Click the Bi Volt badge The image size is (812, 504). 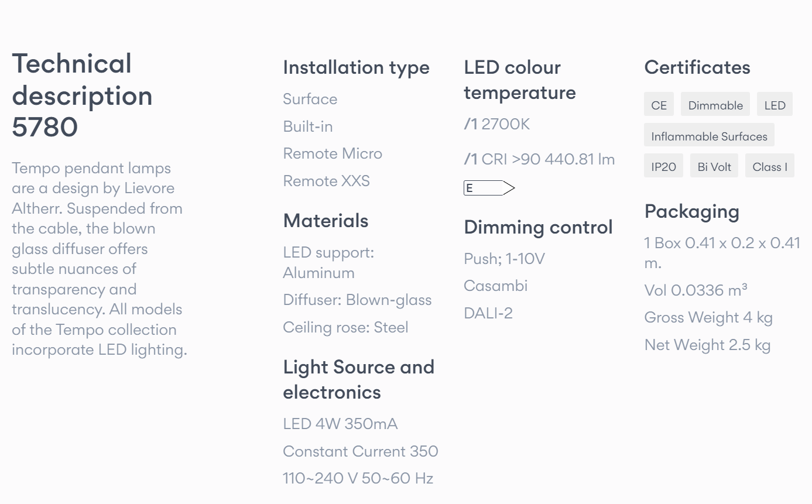pyautogui.click(x=714, y=166)
